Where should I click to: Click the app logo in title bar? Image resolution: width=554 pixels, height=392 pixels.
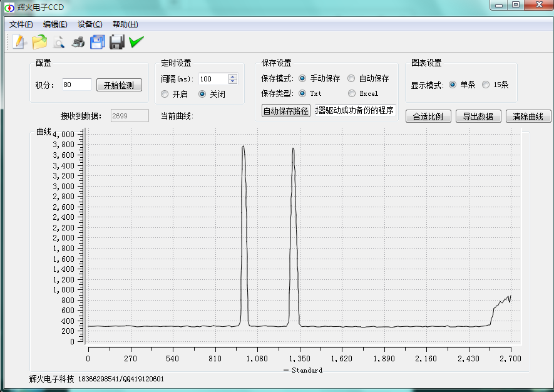(x=9, y=8)
